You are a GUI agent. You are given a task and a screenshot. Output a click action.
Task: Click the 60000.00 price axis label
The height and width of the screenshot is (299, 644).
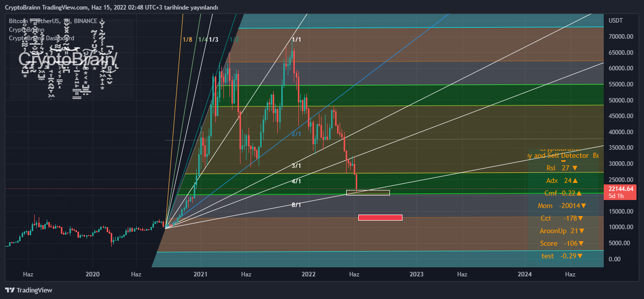pyautogui.click(x=621, y=68)
